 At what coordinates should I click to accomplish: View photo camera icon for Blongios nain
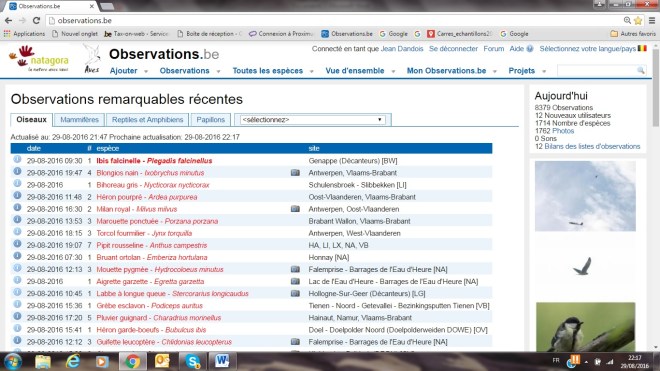(x=295, y=173)
